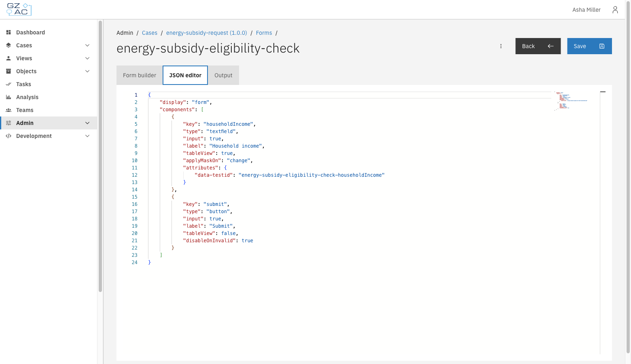631x364 pixels.
Task: Open Teams in the sidebar
Action: 49,110
